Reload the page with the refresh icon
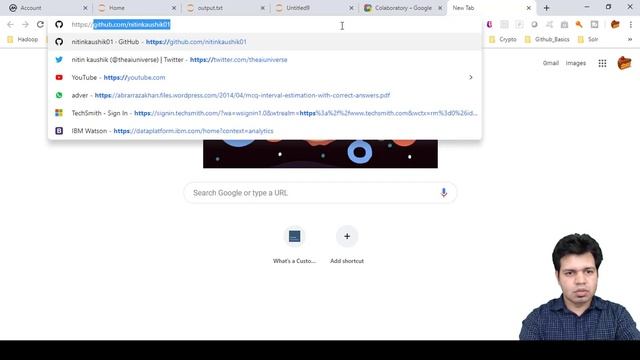The height and width of the screenshot is (360, 640). coord(40,24)
